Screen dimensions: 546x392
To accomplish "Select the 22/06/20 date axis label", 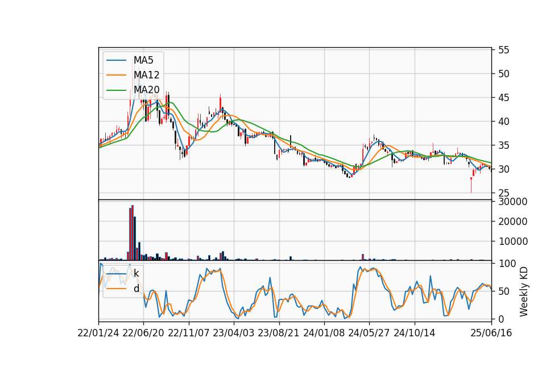I will pos(143,333).
